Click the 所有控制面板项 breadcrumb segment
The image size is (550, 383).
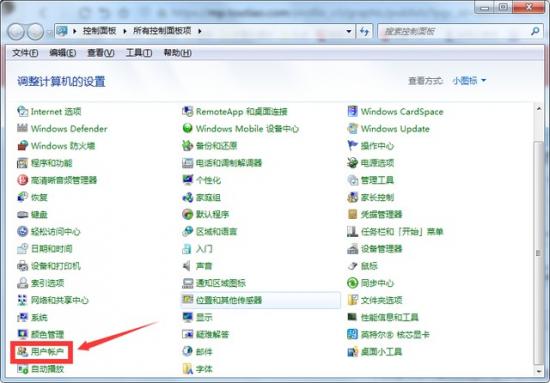(162, 31)
